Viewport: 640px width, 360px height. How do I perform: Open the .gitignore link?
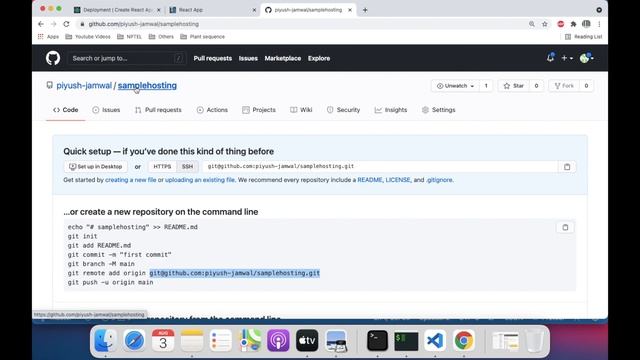click(439, 180)
